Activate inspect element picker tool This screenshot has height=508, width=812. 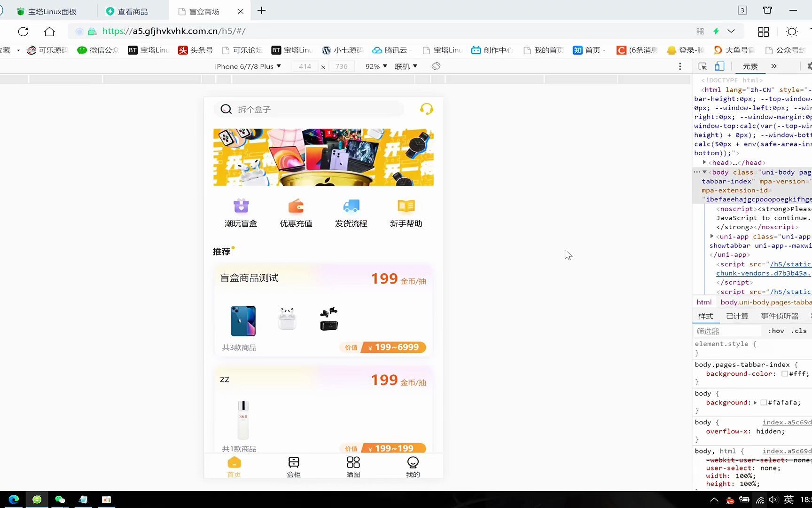[703, 66]
